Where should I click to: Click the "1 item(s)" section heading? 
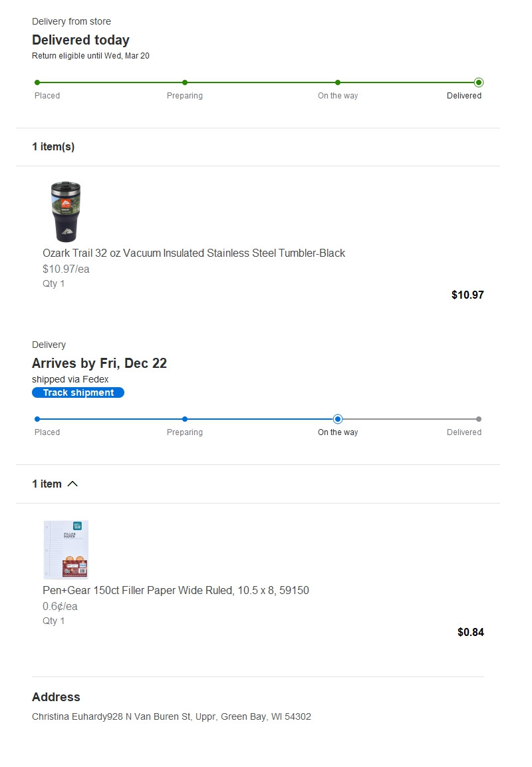pos(53,146)
